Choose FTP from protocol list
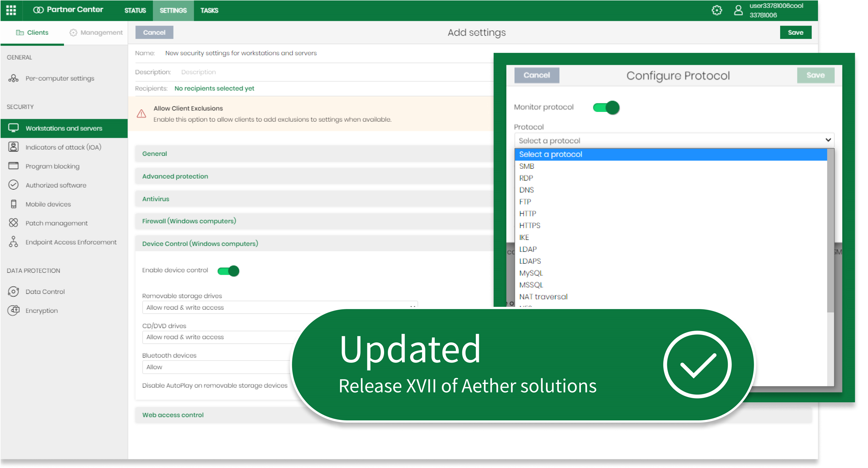The image size is (868, 468). [x=671, y=202]
